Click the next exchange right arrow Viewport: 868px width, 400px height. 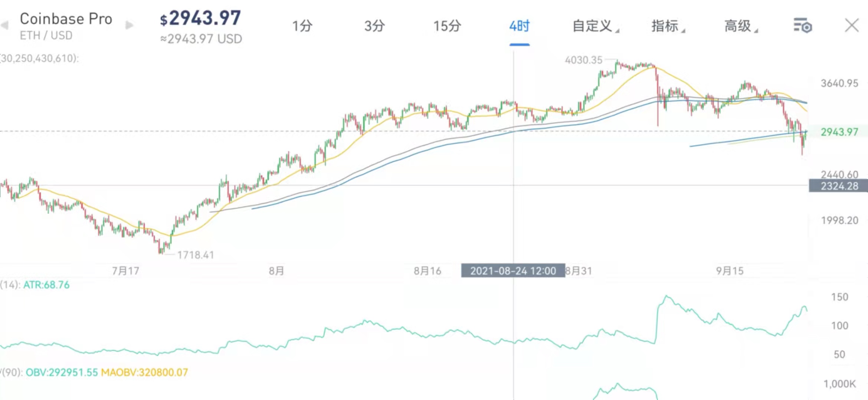point(129,25)
